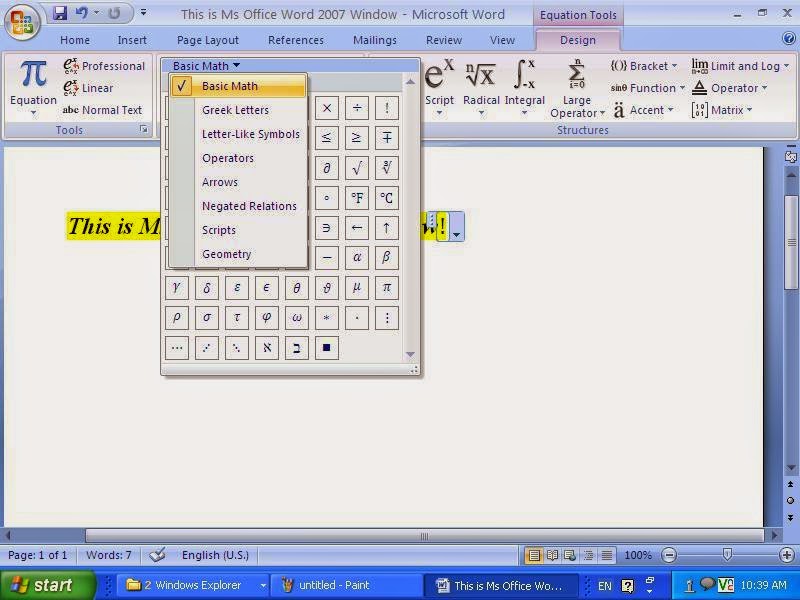Insert the cube root symbol
This screenshot has width=800, height=600.
coord(387,168)
